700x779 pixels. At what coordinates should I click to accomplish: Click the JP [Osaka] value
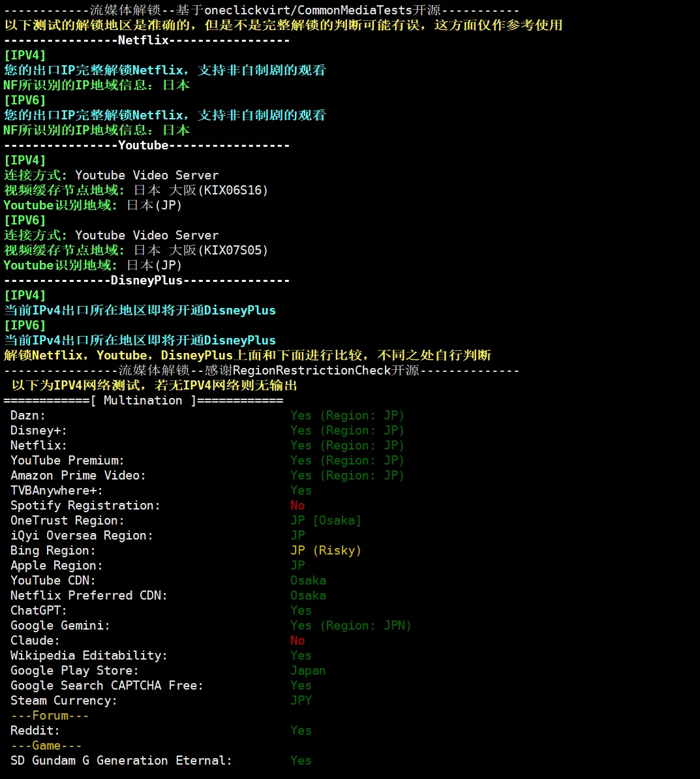pyautogui.click(x=326, y=520)
